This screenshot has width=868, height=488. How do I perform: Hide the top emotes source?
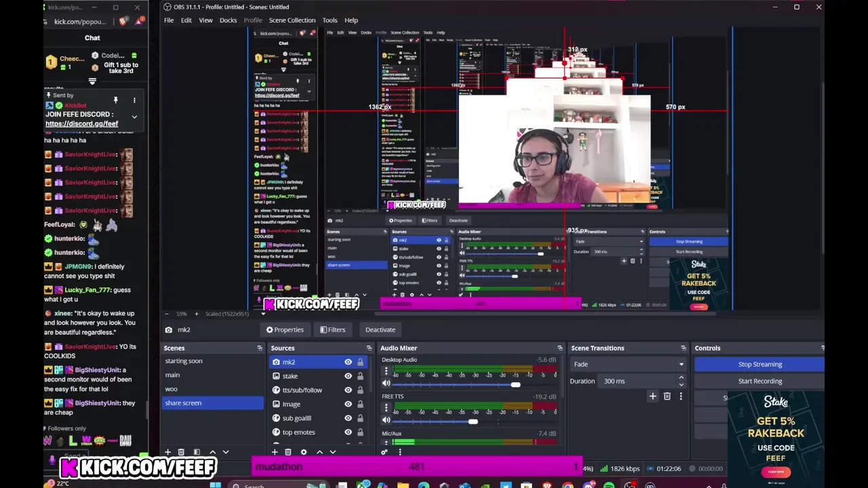[348, 432]
